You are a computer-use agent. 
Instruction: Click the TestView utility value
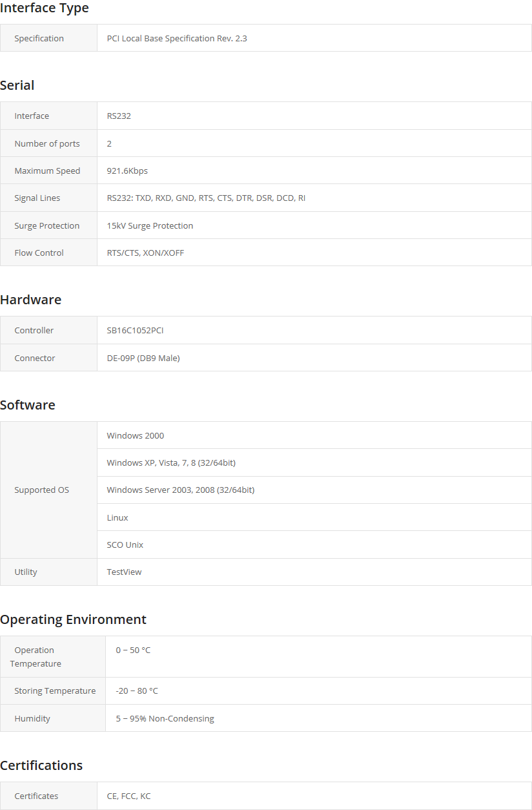pos(124,572)
